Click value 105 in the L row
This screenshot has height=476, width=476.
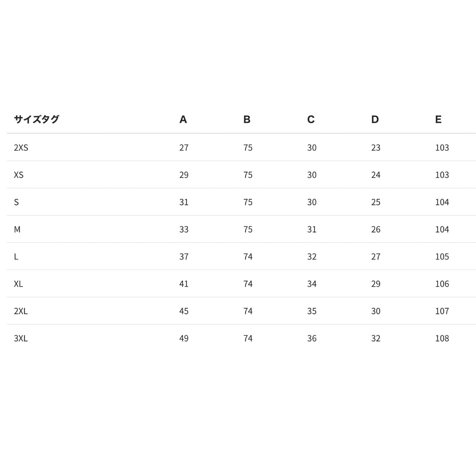pyautogui.click(x=442, y=257)
